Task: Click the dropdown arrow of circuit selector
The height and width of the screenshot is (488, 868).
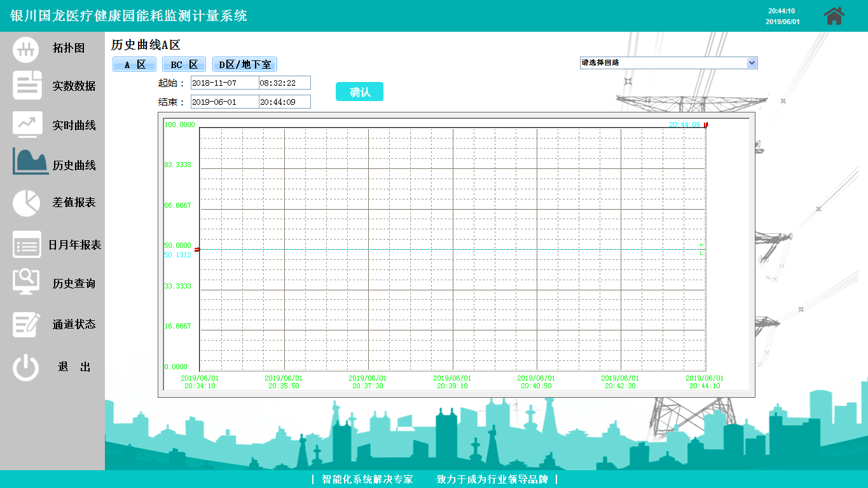Action: coord(752,63)
